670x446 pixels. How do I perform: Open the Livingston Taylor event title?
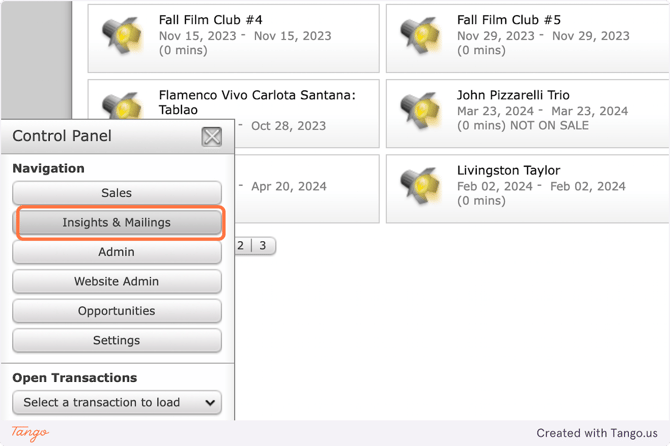point(508,170)
